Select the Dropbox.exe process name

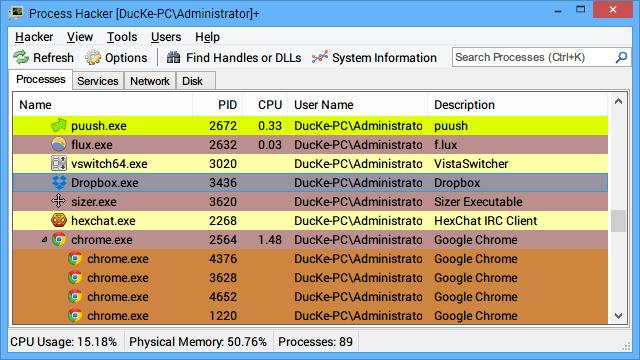104,182
